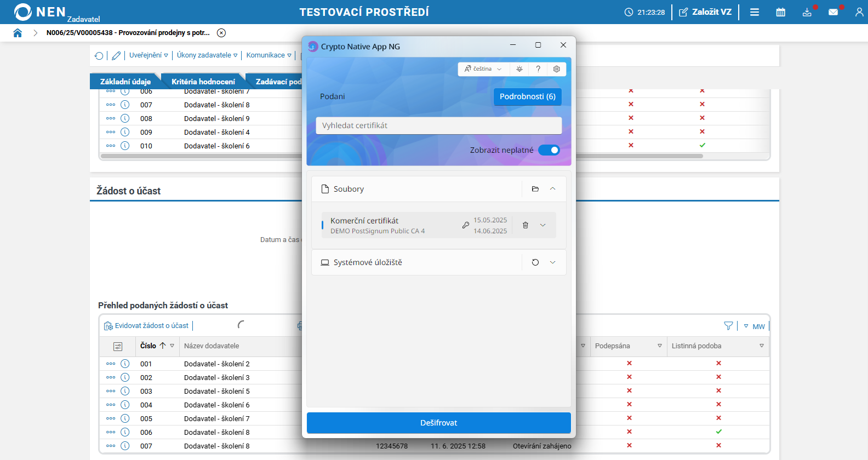This screenshot has height=460, width=868.
Task: Open the three-dot menu for row 003
Action: pyautogui.click(x=111, y=391)
